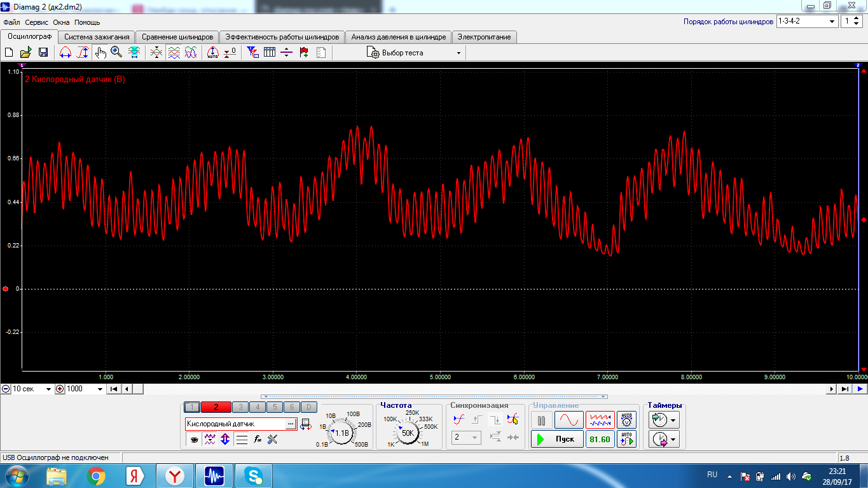The height and width of the screenshot is (488, 868).
Task: Open a file with the folder icon
Action: 25,53
